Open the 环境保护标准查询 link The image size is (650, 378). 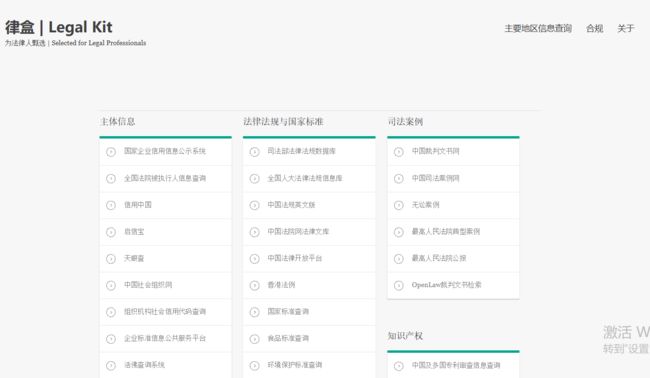[295, 365]
